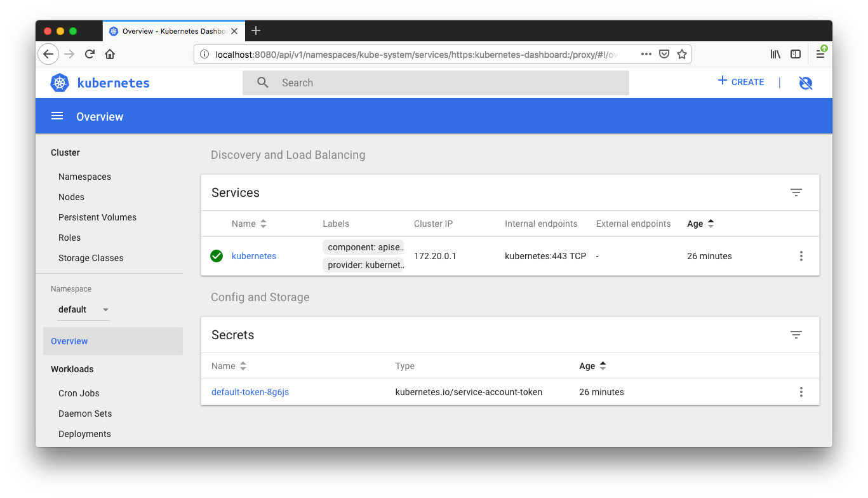The height and width of the screenshot is (498, 868).
Task: Open the filter icon in Services card
Action: pos(796,192)
